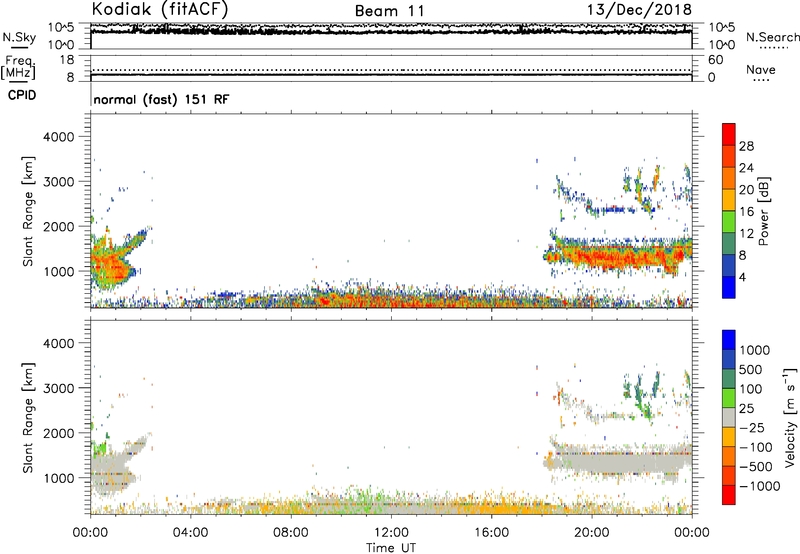Select the N.Sky legend label
The height and width of the screenshot is (554, 800).
(x=19, y=37)
